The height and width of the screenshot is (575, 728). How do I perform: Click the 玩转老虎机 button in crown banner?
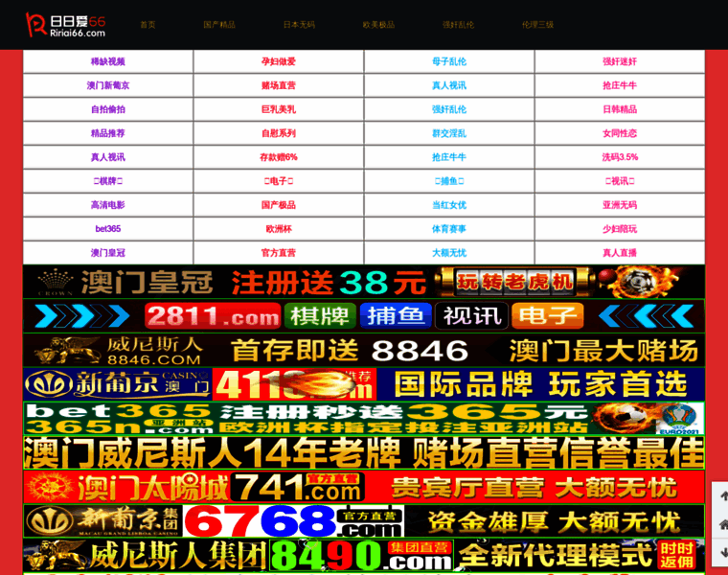tap(515, 282)
